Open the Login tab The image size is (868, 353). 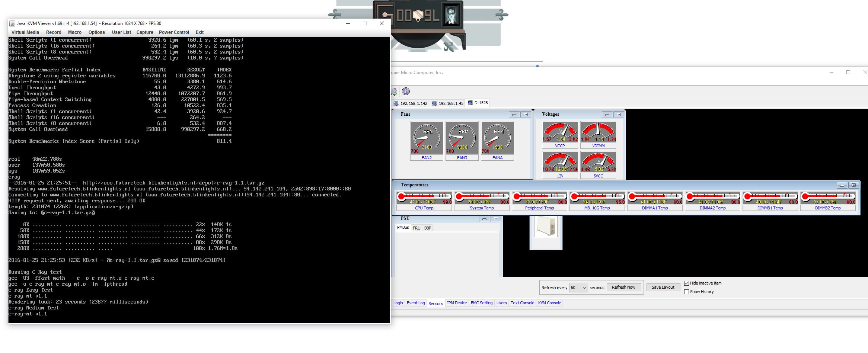click(398, 303)
